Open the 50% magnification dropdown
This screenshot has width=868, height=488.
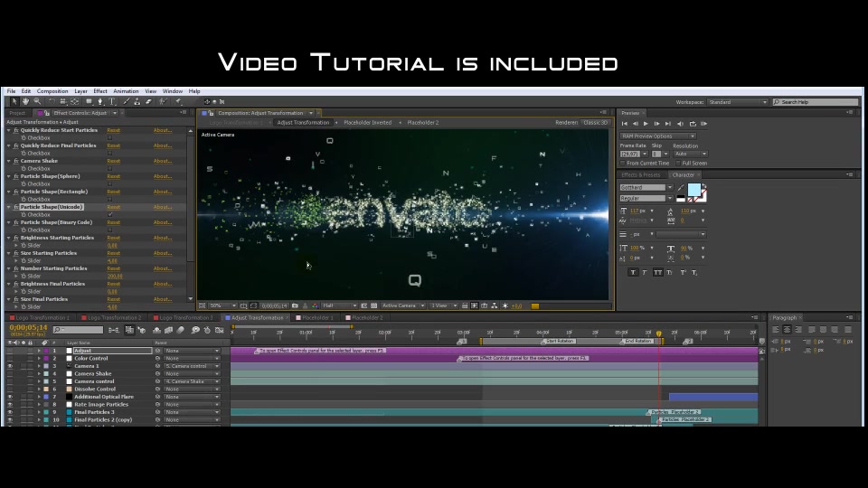pos(222,306)
